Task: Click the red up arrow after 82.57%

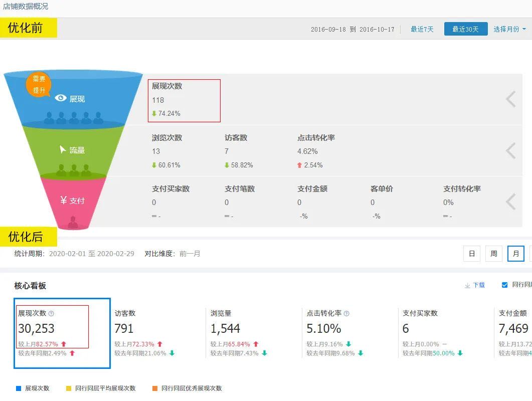Action: 64,344
